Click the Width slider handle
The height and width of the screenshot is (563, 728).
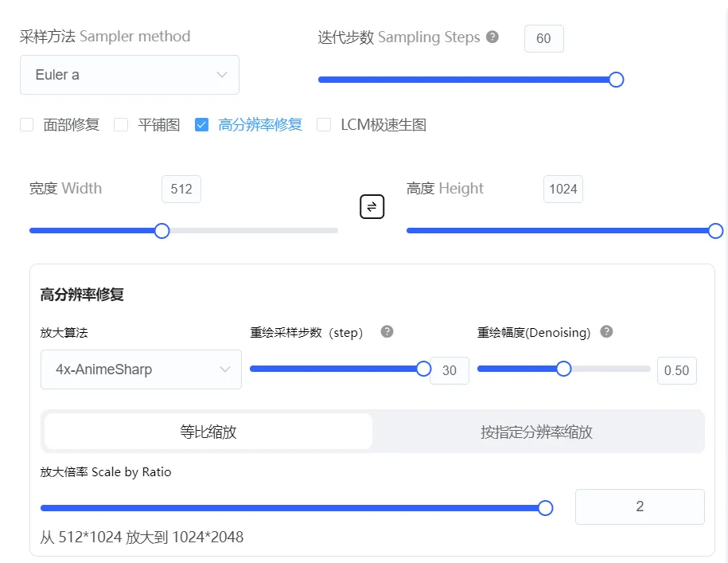coord(162,231)
